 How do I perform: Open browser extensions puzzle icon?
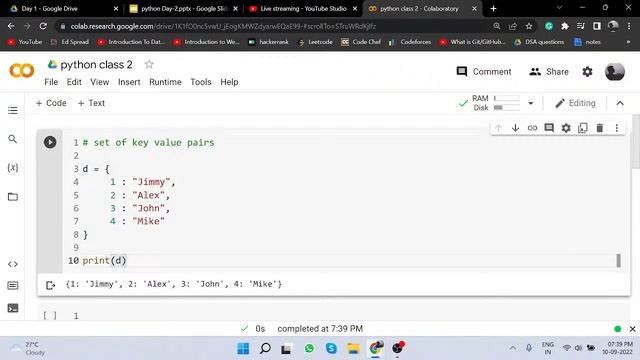[565, 26]
